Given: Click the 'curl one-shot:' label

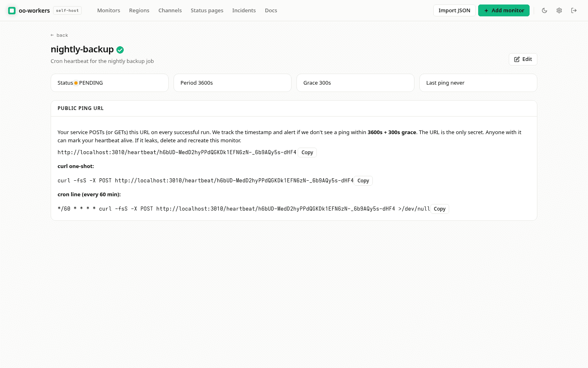Looking at the screenshot, I should point(76,166).
